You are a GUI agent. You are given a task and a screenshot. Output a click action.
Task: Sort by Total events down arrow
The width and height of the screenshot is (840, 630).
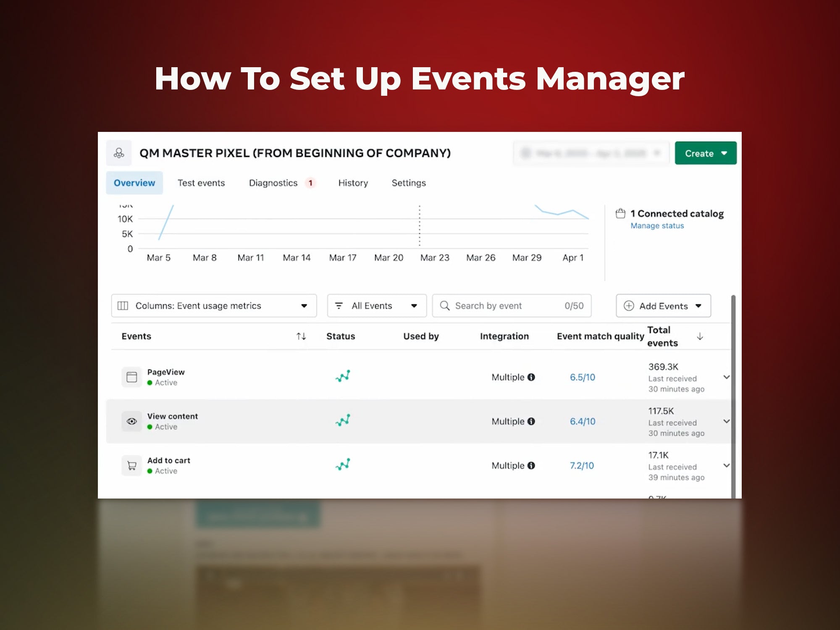coord(700,336)
